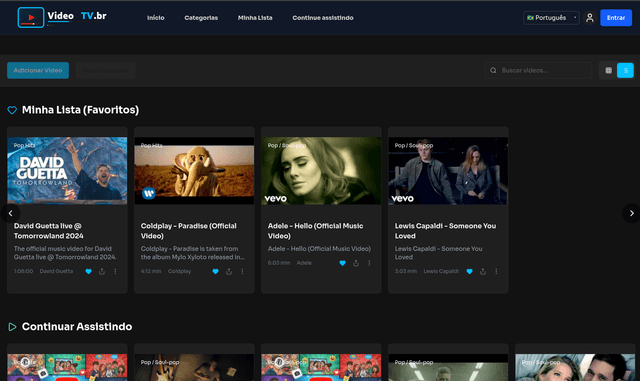
Task: Open more options for David Guetta video
Action: click(x=115, y=272)
